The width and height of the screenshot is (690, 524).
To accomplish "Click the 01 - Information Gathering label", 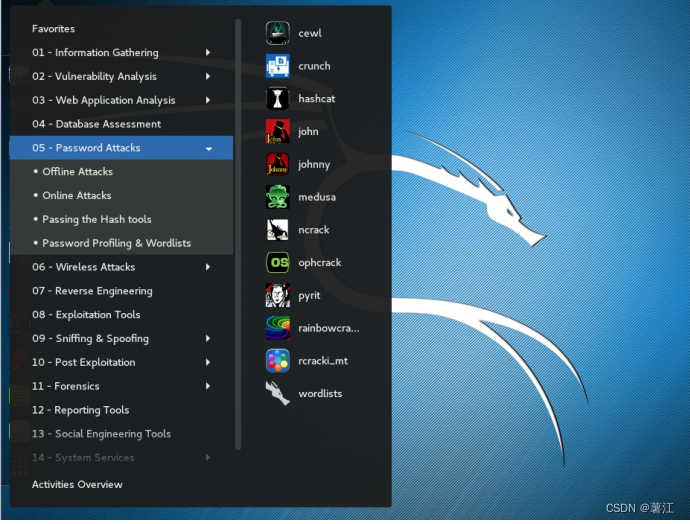I will click(95, 53).
